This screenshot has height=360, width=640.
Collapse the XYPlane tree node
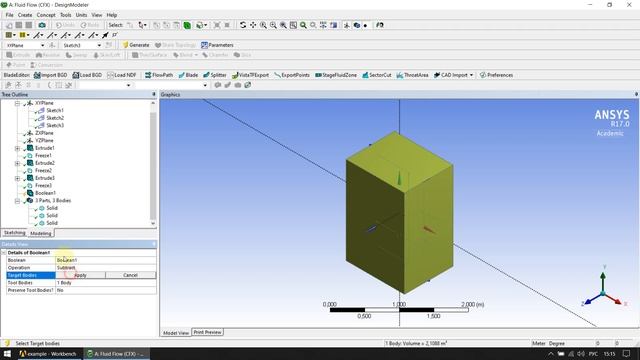click(17, 103)
